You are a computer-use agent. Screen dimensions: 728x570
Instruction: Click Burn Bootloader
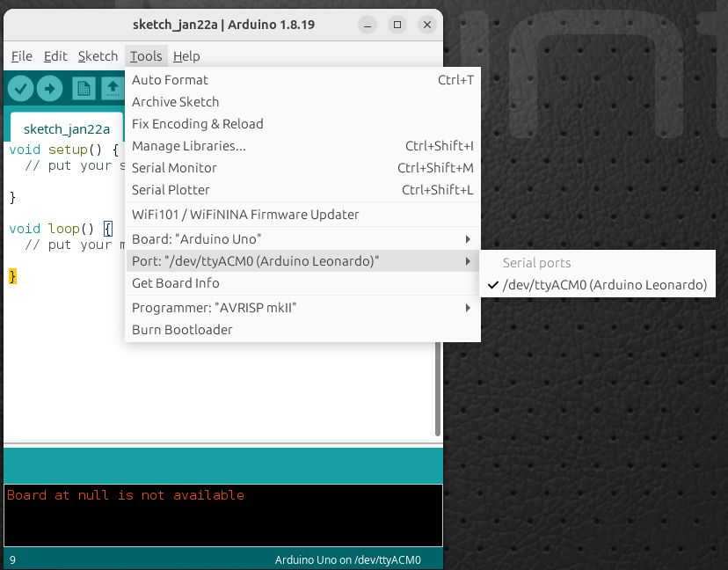click(x=302, y=330)
